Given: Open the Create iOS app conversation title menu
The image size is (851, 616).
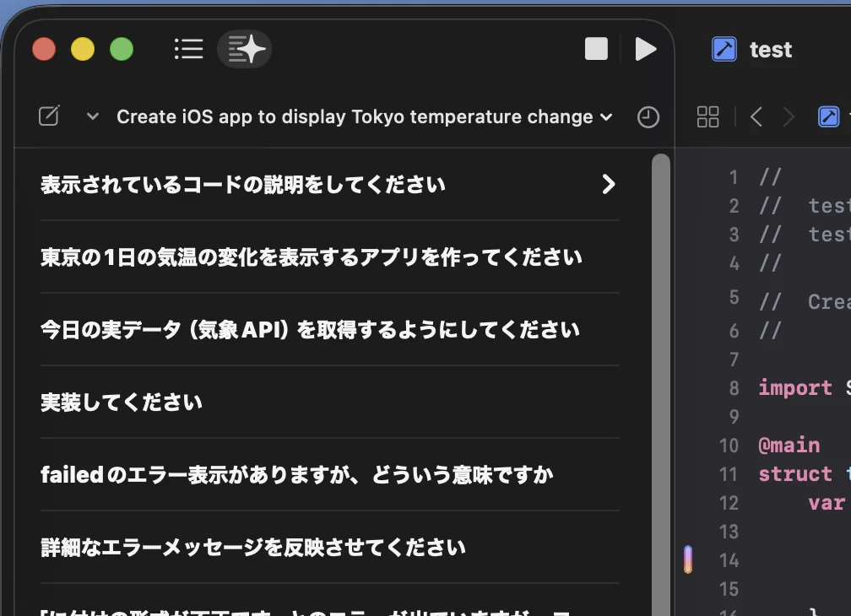Looking at the screenshot, I should tap(363, 116).
